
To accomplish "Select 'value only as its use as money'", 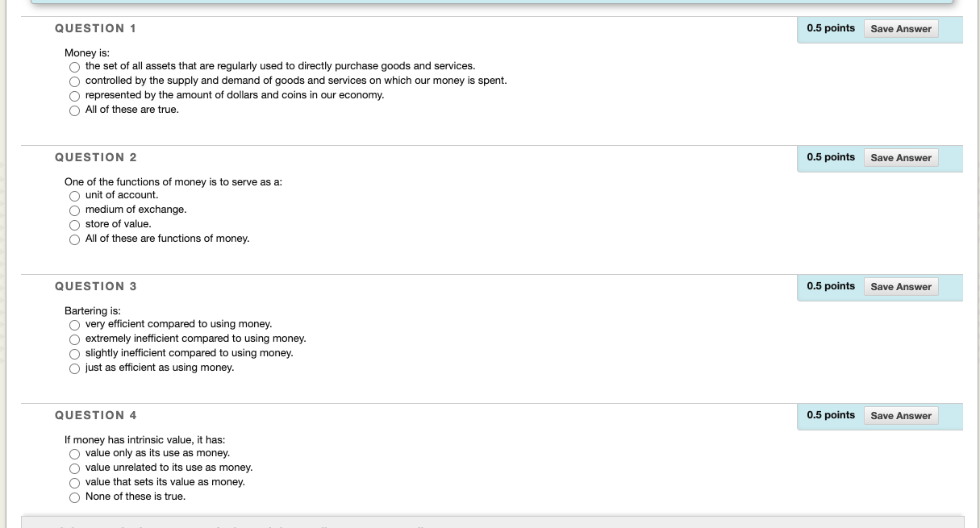I will tap(75, 454).
